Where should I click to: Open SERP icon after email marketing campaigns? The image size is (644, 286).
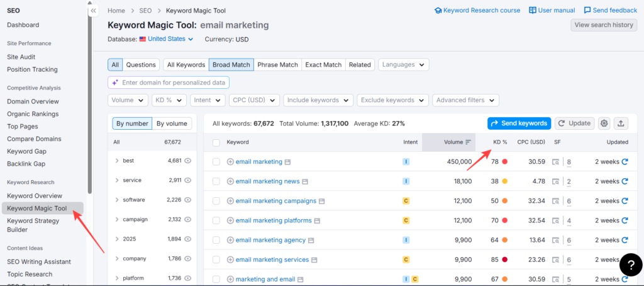[321, 201]
